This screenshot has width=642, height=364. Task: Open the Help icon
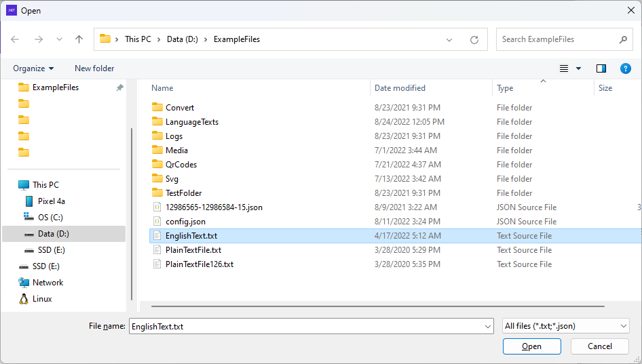626,68
